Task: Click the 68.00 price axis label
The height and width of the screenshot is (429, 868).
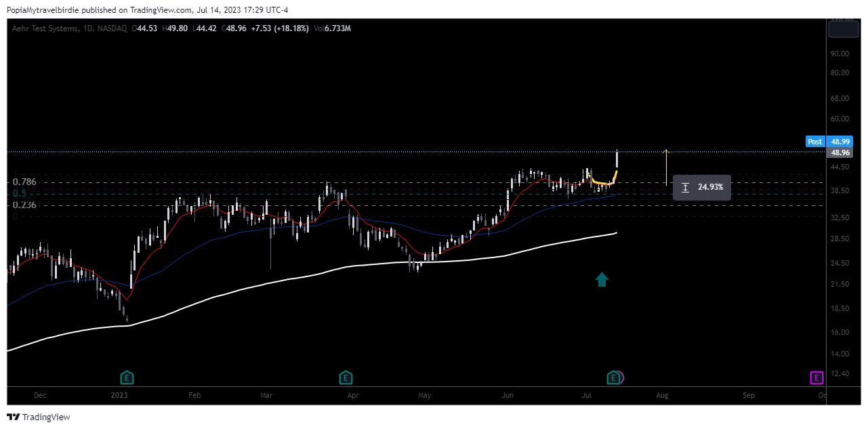Action: 840,99
